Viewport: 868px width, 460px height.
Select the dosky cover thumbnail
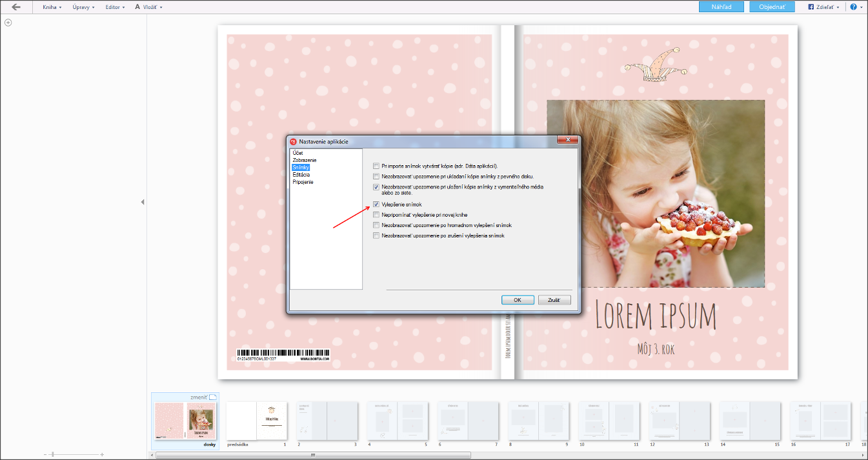point(185,421)
